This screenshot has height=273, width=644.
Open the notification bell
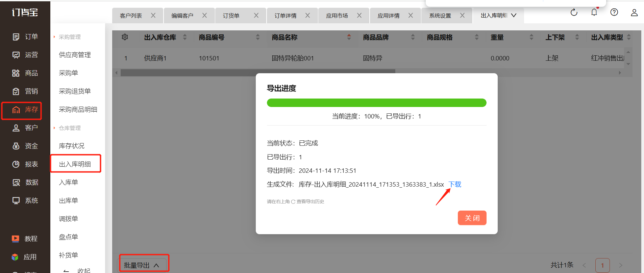pos(594,12)
